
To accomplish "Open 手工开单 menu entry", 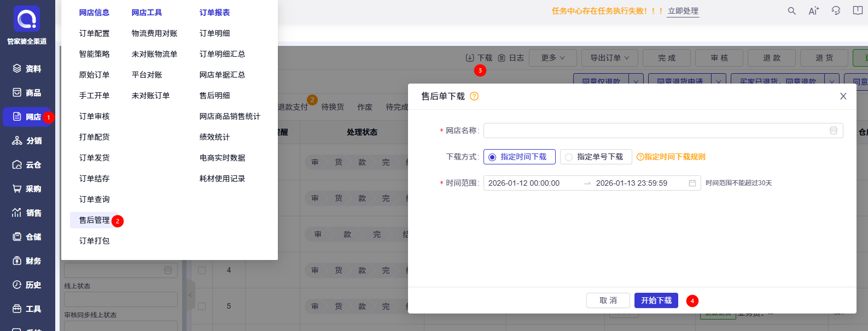I will [94, 96].
